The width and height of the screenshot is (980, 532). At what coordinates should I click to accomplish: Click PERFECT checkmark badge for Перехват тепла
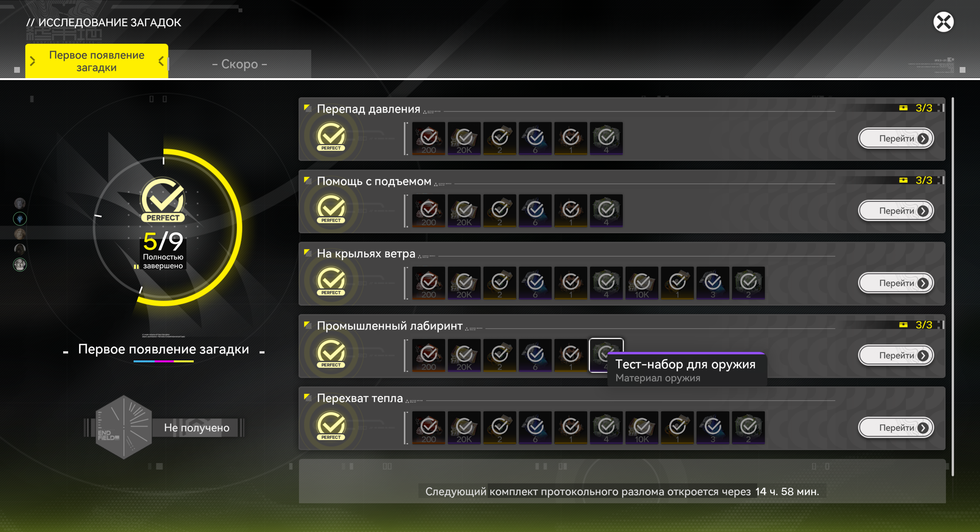tap(331, 426)
